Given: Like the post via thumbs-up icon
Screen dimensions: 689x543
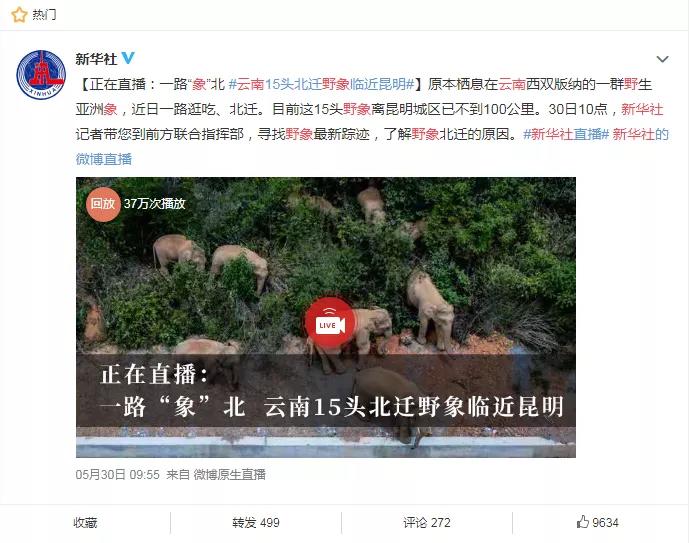Looking at the screenshot, I should 582,521.
